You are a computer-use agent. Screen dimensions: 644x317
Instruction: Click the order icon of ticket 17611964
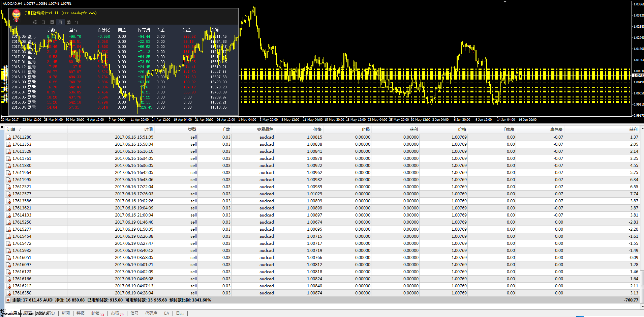8,173
